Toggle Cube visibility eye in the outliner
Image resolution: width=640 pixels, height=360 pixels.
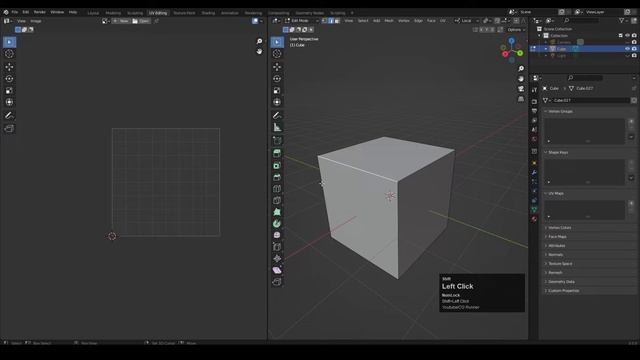[x=628, y=49]
